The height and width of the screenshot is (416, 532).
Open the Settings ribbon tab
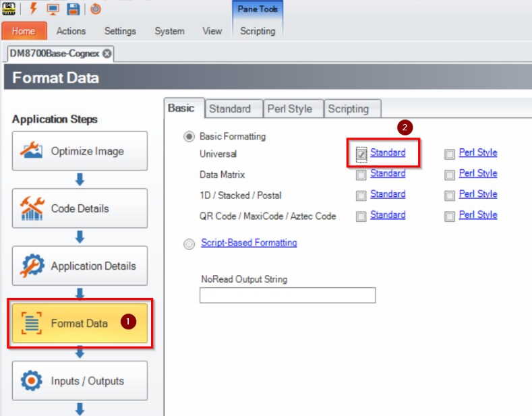coord(120,31)
